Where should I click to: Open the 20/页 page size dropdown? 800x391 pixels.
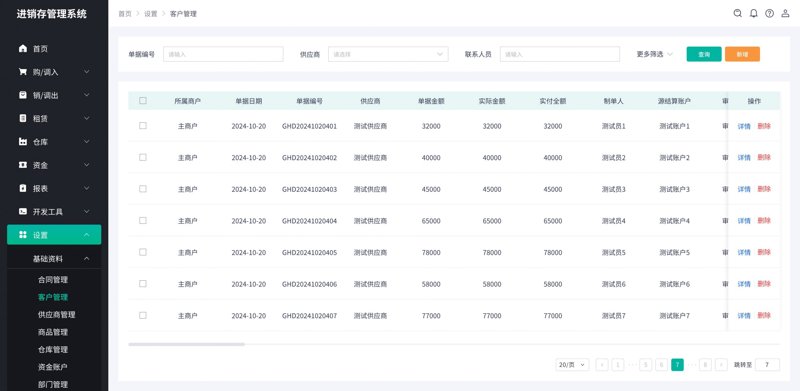pos(572,364)
